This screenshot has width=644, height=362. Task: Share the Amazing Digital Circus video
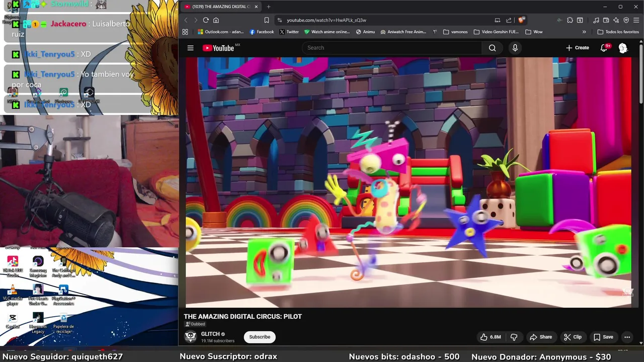click(541, 337)
